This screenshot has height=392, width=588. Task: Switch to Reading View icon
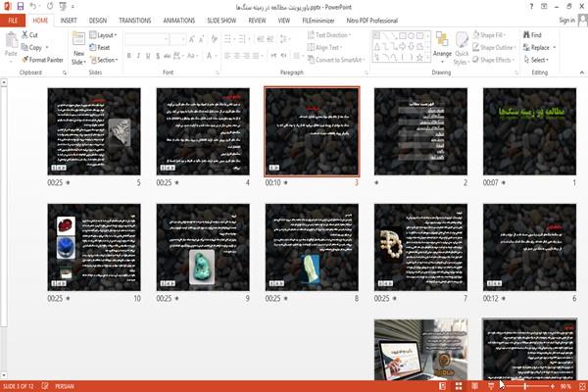click(474, 386)
